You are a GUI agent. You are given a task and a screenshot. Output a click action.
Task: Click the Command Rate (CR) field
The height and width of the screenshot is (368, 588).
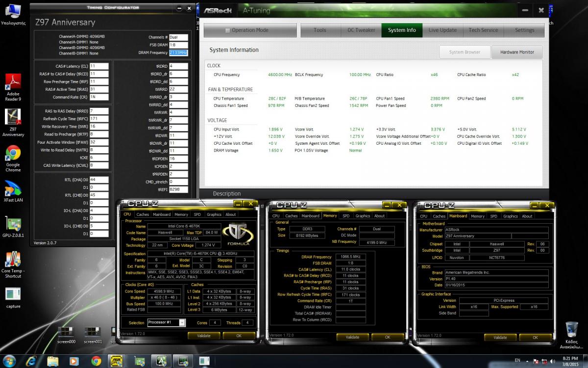tap(99, 97)
